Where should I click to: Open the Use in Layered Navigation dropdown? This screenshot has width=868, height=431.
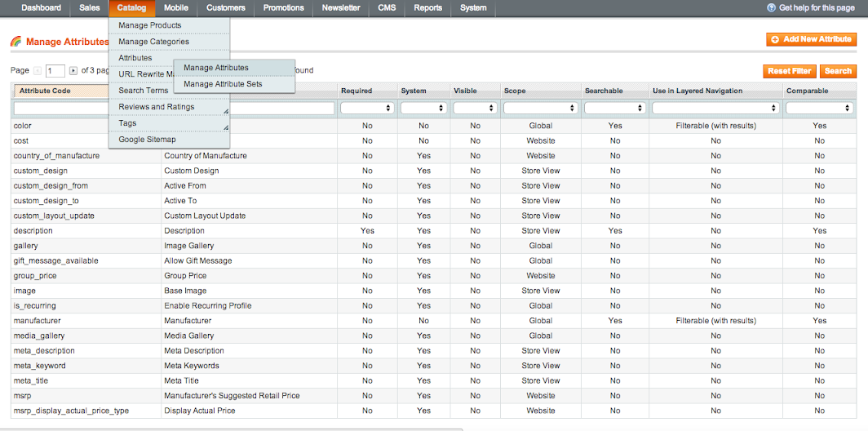click(x=715, y=108)
